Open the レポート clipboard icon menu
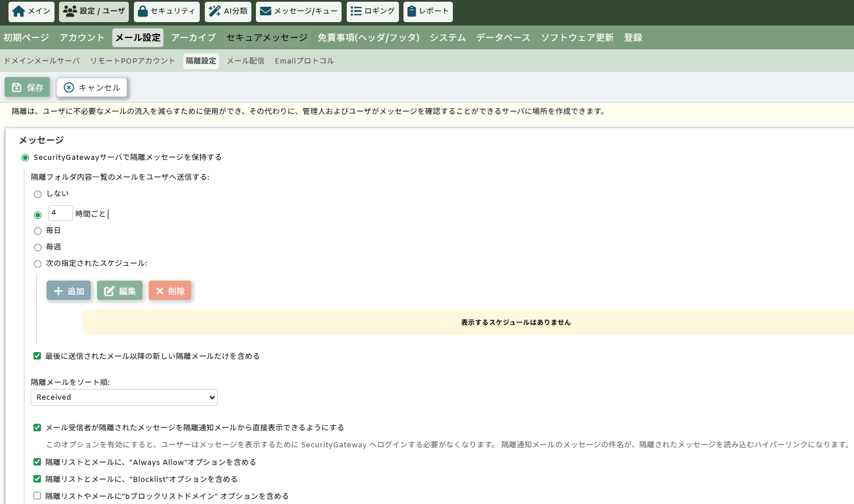This screenshot has width=854, height=504. click(x=412, y=11)
